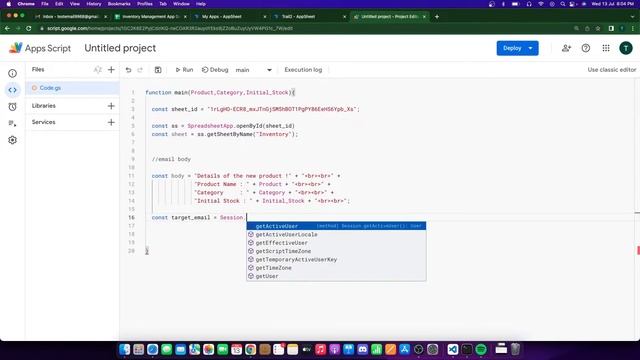Open the Apple menu

(x=9, y=4)
